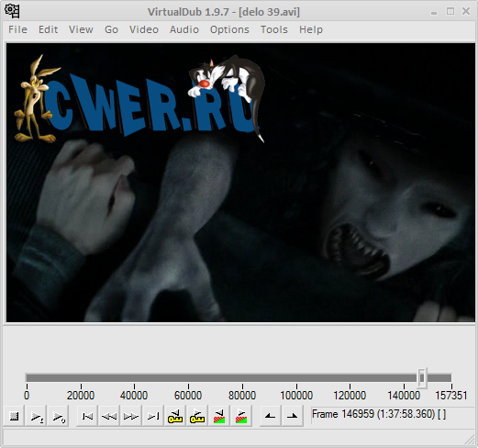This screenshot has height=448, width=478.
Task: Go to previous keyframe using yellow key icon
Action: pyautogui.click(x=175, y=416)
